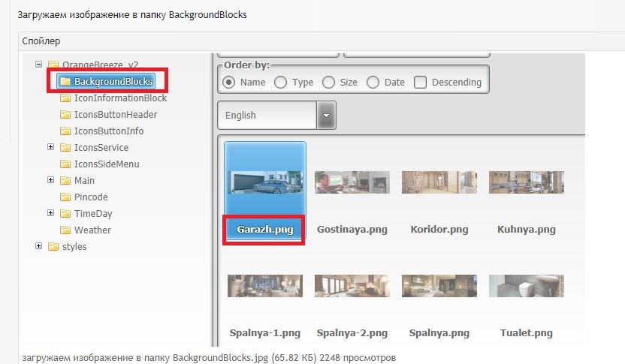The image size is (625, 364).
Task: Open the English language dropdown
Action: (x=276, y=115)
